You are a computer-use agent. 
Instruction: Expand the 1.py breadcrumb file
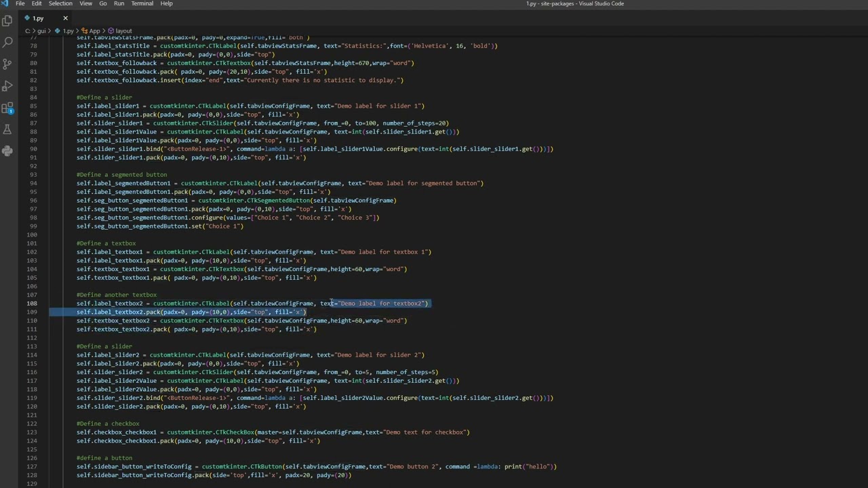tap(68, 31)
